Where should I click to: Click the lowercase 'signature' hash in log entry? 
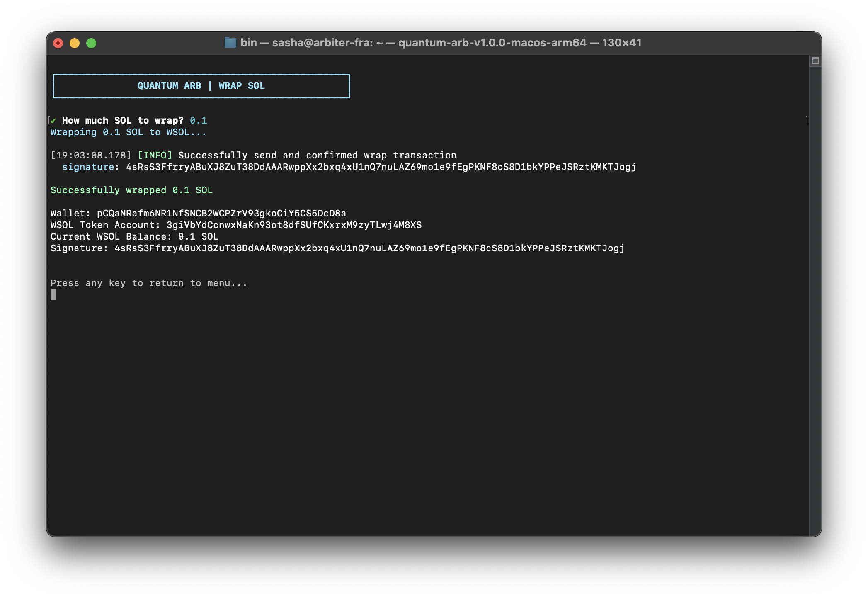381,167
